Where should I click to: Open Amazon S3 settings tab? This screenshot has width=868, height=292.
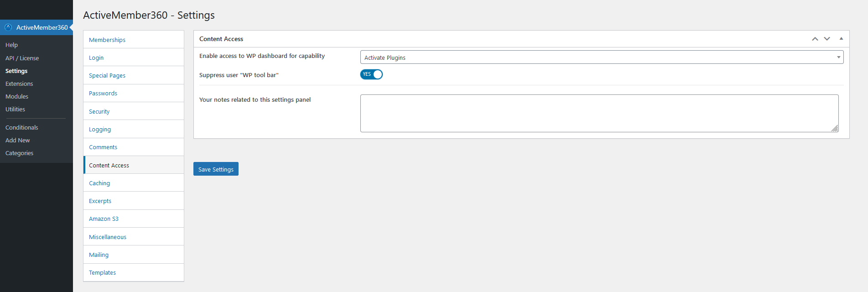pos(134,219)
